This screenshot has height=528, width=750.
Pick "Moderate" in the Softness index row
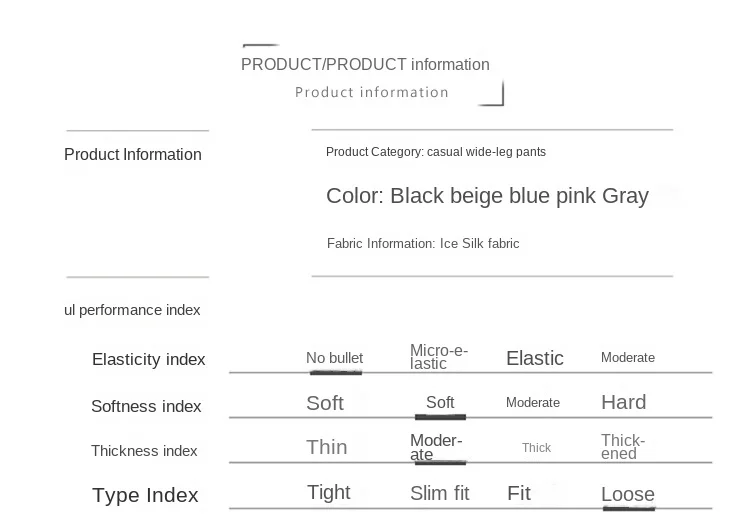tap(533, 403)
